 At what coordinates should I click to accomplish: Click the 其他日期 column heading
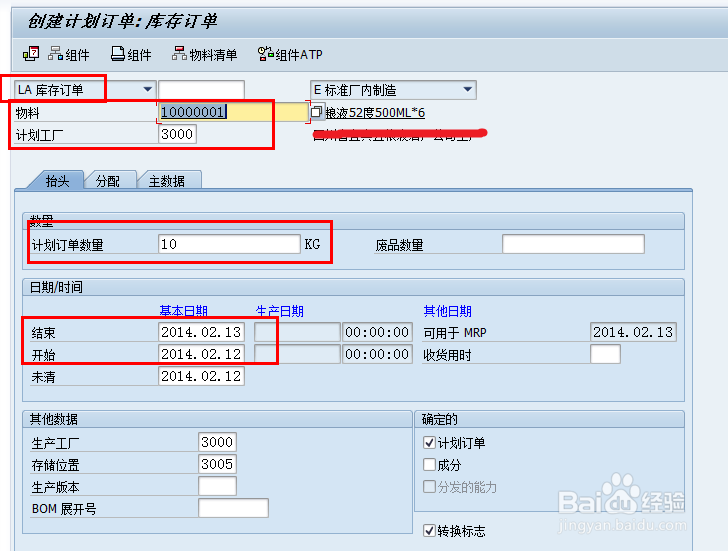448,311
